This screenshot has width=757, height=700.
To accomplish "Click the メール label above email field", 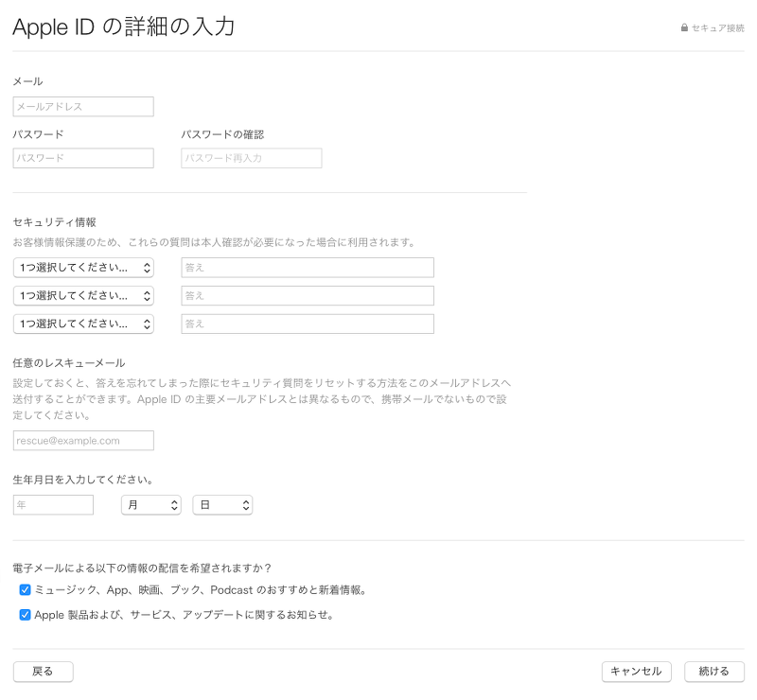I will coord(27,81).
